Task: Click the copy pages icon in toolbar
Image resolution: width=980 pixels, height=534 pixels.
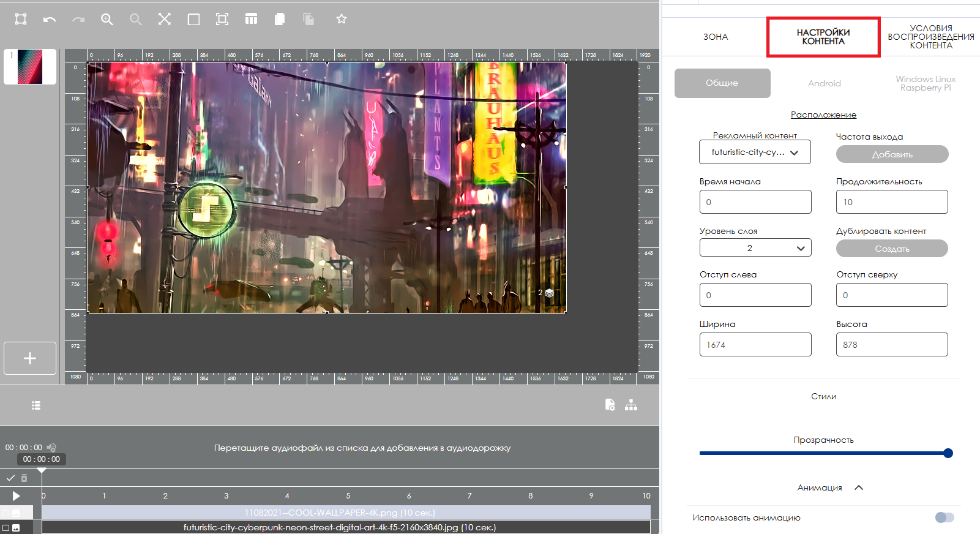Action: (280, 20)
